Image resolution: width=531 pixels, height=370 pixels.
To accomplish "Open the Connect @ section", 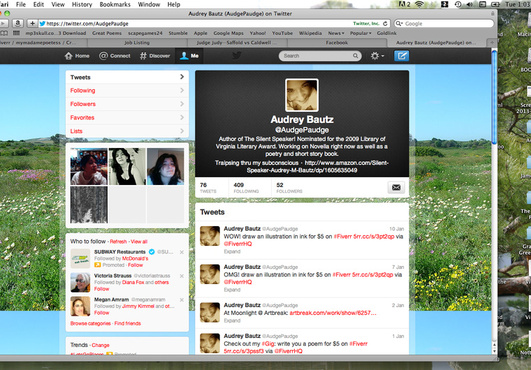I will tap(114, 56).
